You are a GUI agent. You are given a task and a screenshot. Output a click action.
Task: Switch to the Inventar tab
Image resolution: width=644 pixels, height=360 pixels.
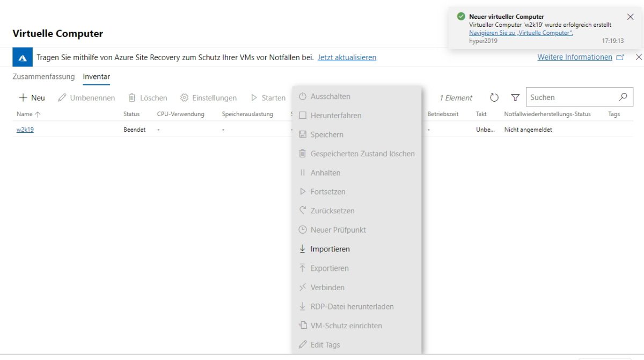click(x=96, y=77)
